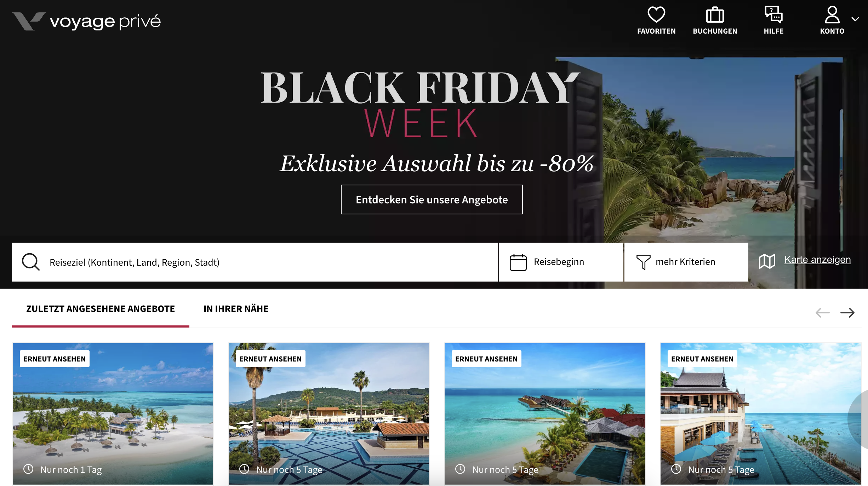Click the previous arrow of offers carousel
This screenshot has height=486, width=868.
(822, 313)
